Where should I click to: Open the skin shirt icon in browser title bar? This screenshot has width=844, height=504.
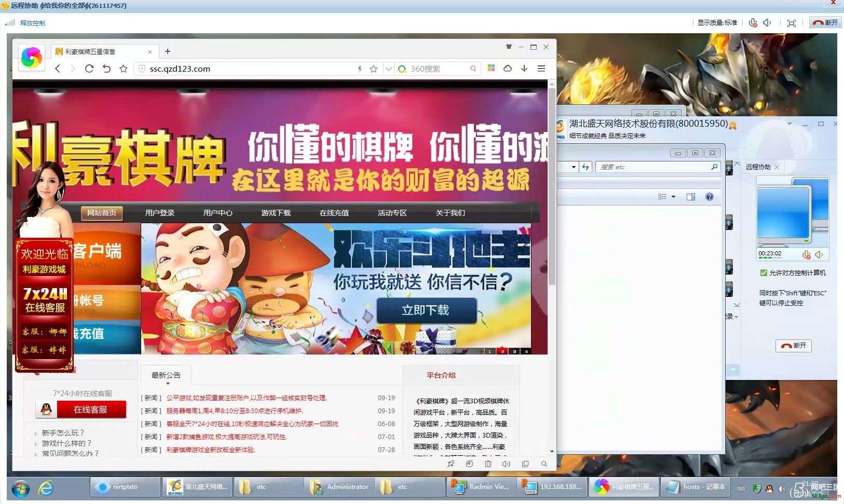[x=509, y=47]
